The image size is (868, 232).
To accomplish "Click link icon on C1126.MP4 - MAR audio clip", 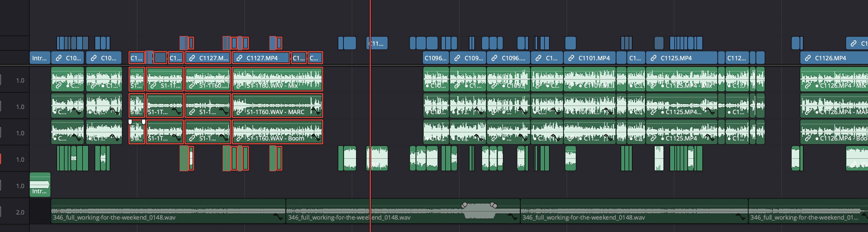I will pos(808,112).
